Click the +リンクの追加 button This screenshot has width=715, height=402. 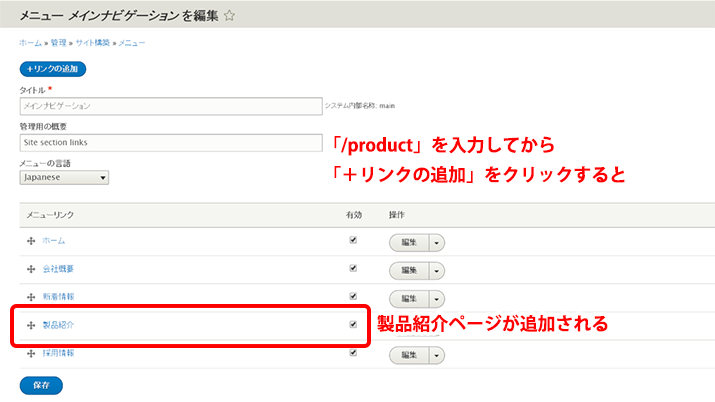(x=53, y=69)
